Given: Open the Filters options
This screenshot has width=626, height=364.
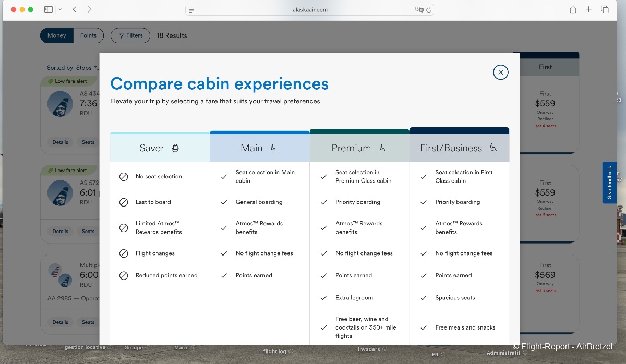Looking at the screenshot, I should [x=130, y=35].
